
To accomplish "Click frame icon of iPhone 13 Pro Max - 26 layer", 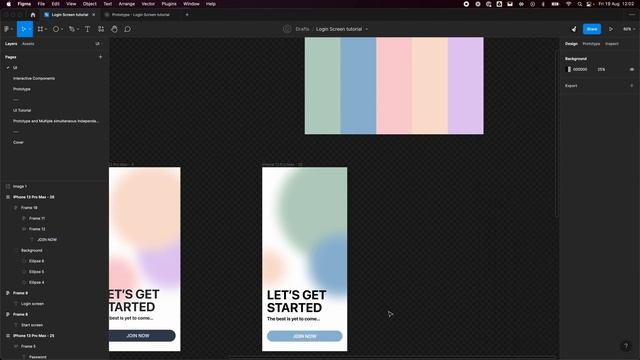I will pyautogui.click(x=8, y=197).
